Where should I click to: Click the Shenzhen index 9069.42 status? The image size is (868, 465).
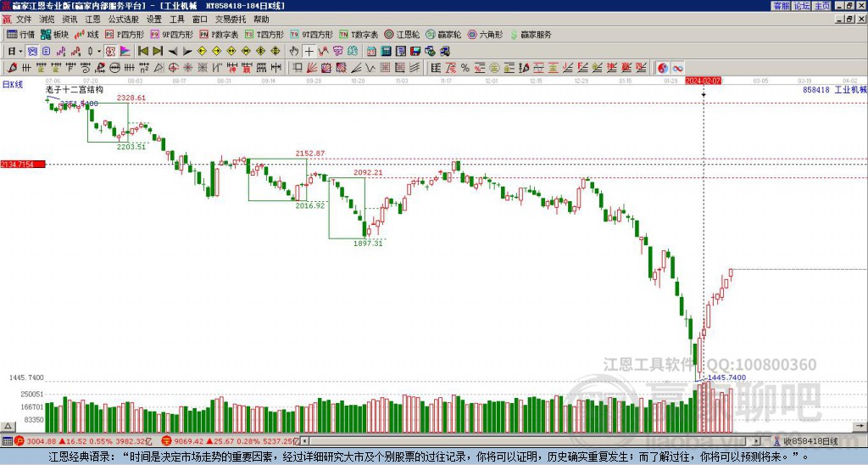231,441
